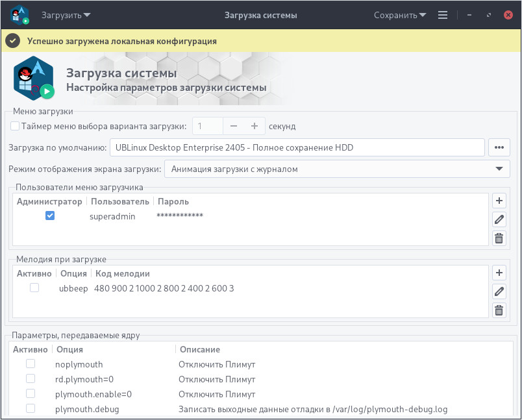Expand the boot screen display mode dropdown
This screenshot has width=522, height=420.
[x=337, y=169]
